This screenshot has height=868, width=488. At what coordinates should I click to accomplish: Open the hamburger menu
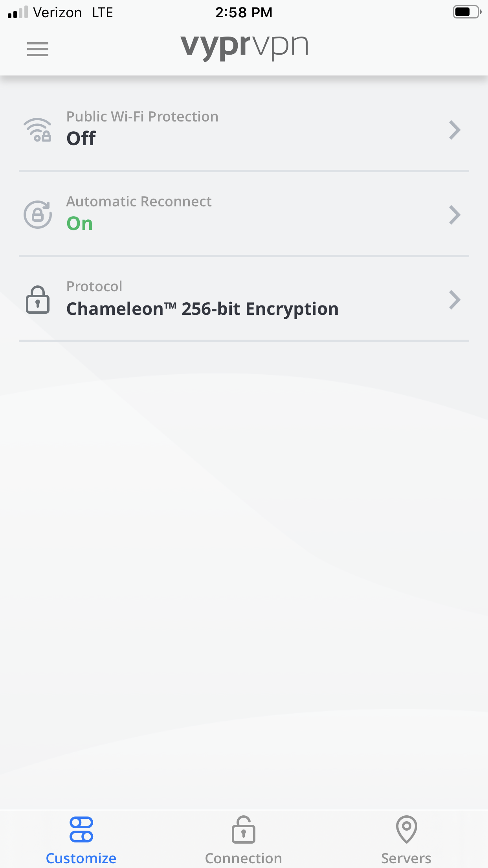[38, 49]
